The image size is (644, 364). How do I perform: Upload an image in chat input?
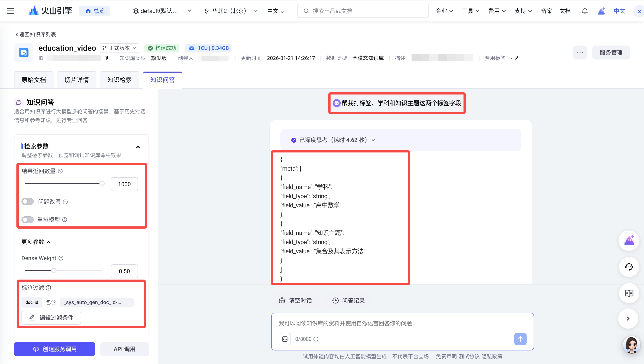click(x=285, y=339)
